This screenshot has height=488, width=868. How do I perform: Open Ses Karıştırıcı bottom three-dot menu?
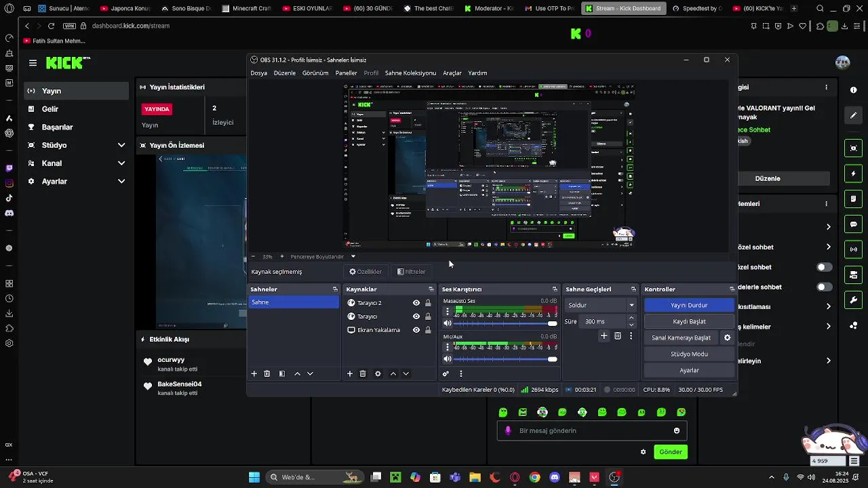click(461, 373)
